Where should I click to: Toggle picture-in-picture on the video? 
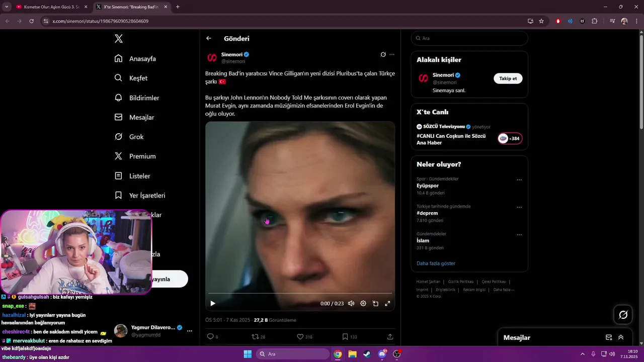tap(375, 303)
